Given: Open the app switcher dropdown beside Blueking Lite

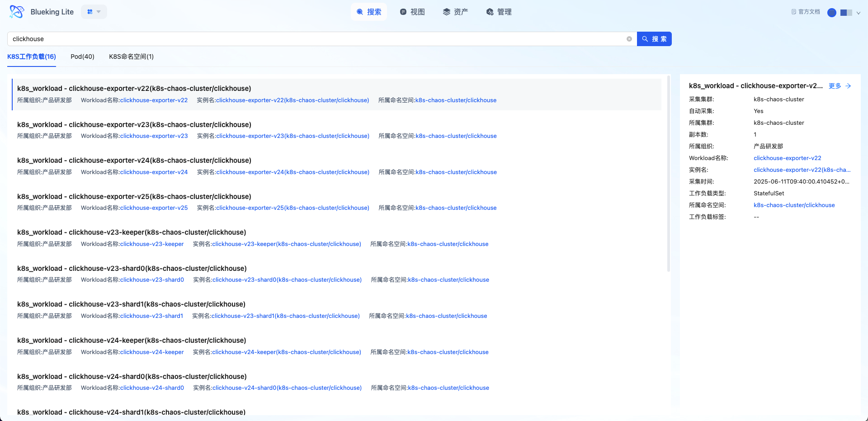Looking at the screenshot, I should coord(94,12).
